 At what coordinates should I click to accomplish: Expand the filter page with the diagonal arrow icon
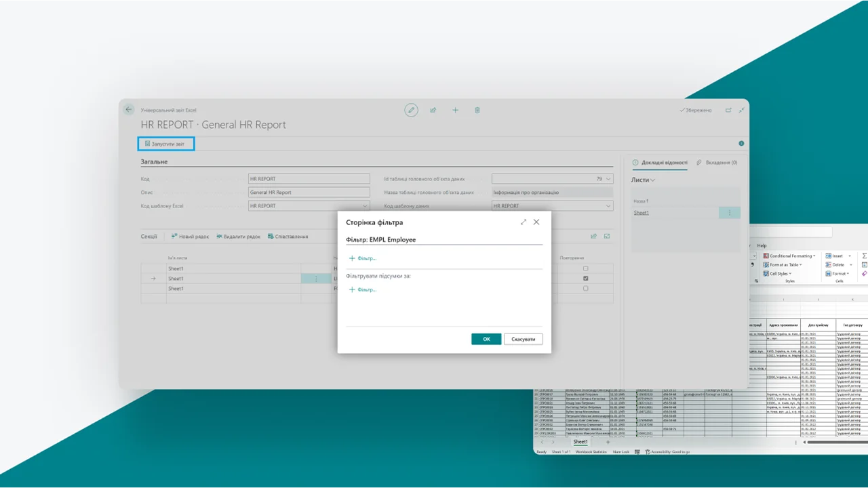(x=523, y=222)
